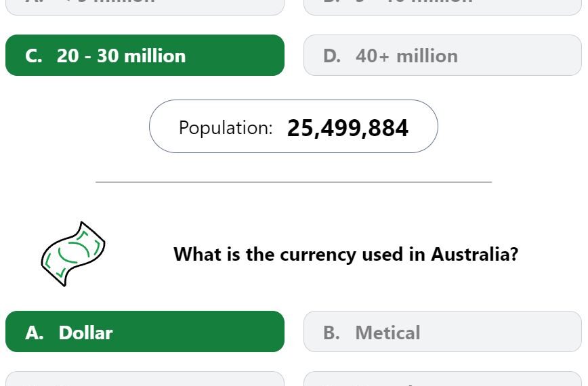
Task: Click the "Population:" label text
Action: (226, 128)
